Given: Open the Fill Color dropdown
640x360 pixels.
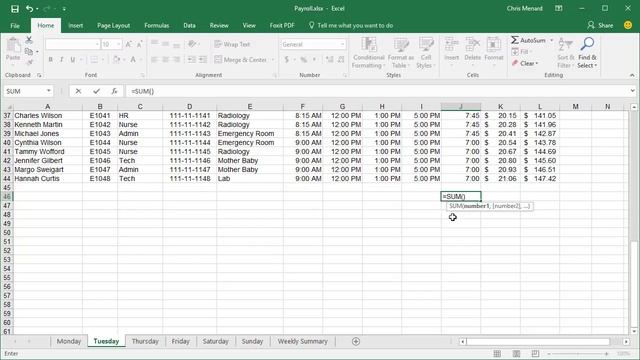Looking at the screenshot, I should [124, 60].
